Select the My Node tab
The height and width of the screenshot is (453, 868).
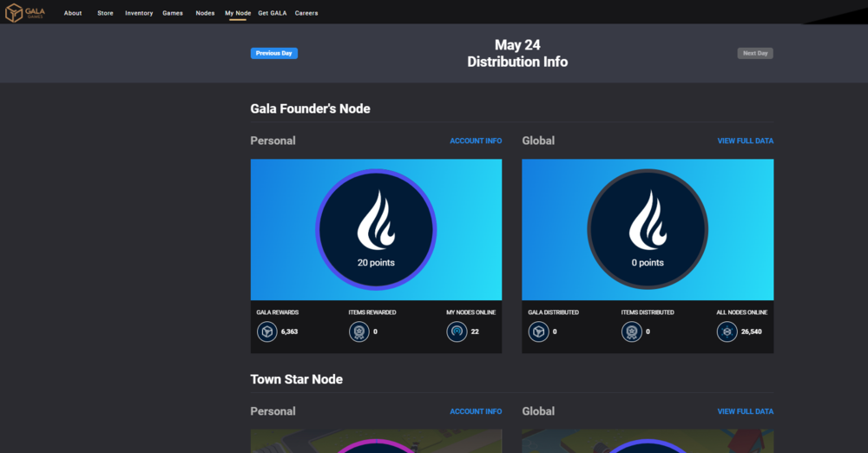point(238,13)
